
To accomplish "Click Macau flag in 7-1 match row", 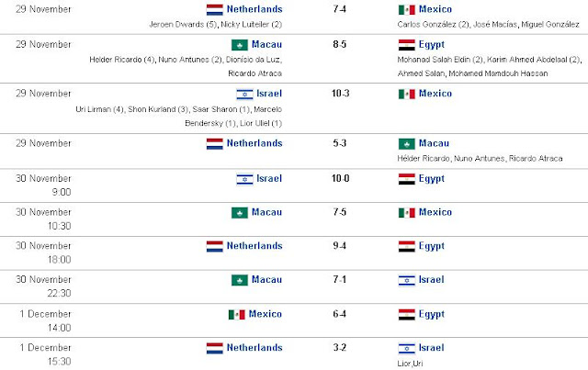I will (x=240, y=280).
